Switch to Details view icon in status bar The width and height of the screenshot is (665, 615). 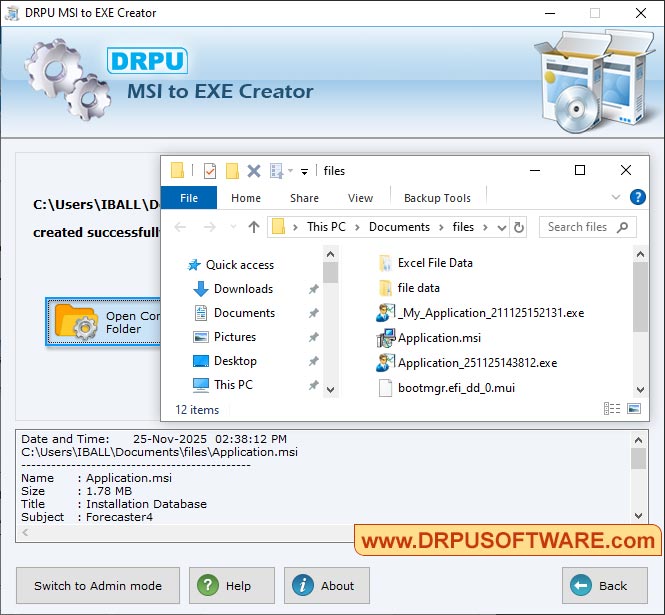[612, 409]
